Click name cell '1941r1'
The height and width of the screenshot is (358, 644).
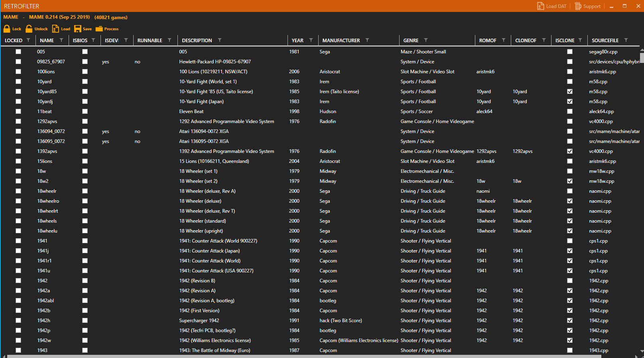(x=44, y=261)
